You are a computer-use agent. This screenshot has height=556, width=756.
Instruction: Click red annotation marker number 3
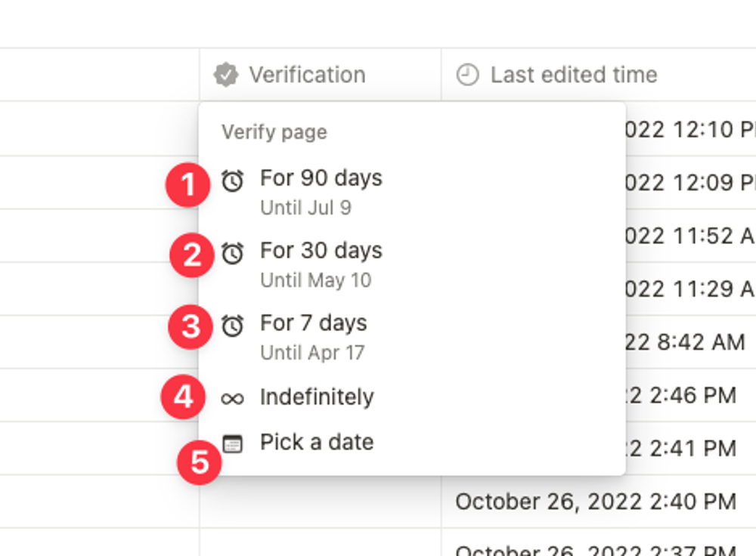[190, 327]
